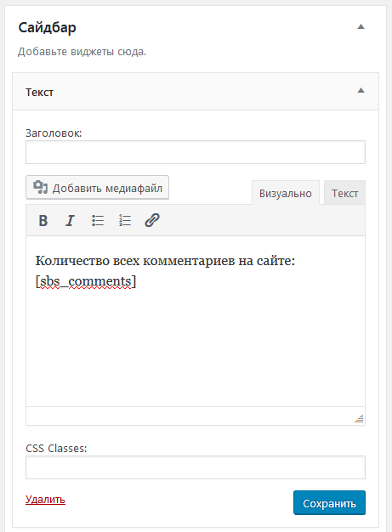
Task: Click the "Добавьте виджеты сюда." description
Action: click(x=82, y=52)
